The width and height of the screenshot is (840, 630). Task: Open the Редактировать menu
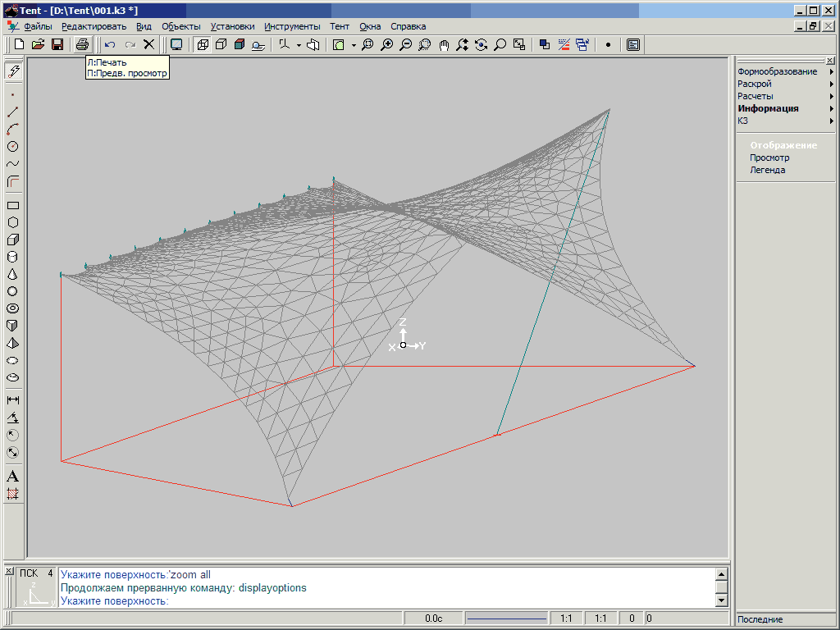point(94,26)
